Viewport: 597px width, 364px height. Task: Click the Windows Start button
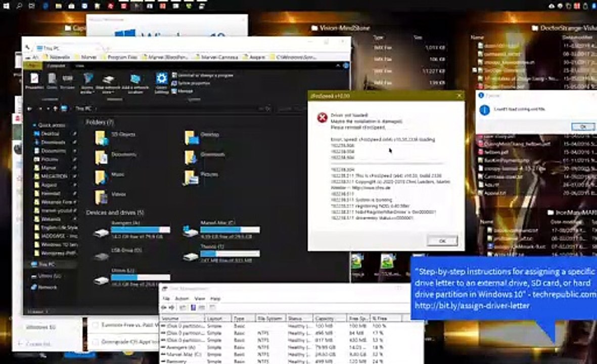pos(6,6)
